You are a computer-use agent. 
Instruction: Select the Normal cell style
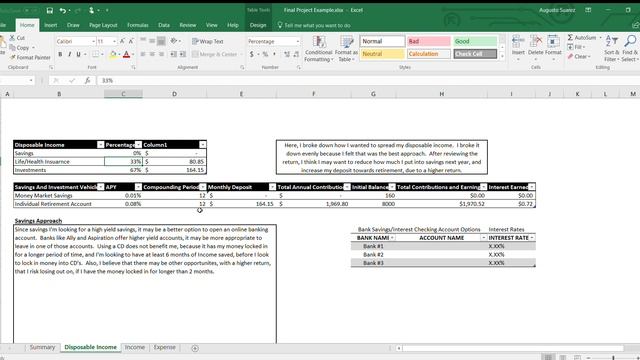[x=382, y=41]
